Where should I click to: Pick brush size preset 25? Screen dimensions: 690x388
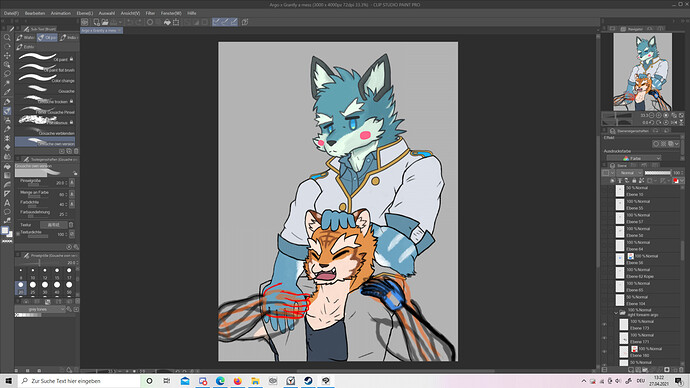pyautogui.click(x=33, y=287)
